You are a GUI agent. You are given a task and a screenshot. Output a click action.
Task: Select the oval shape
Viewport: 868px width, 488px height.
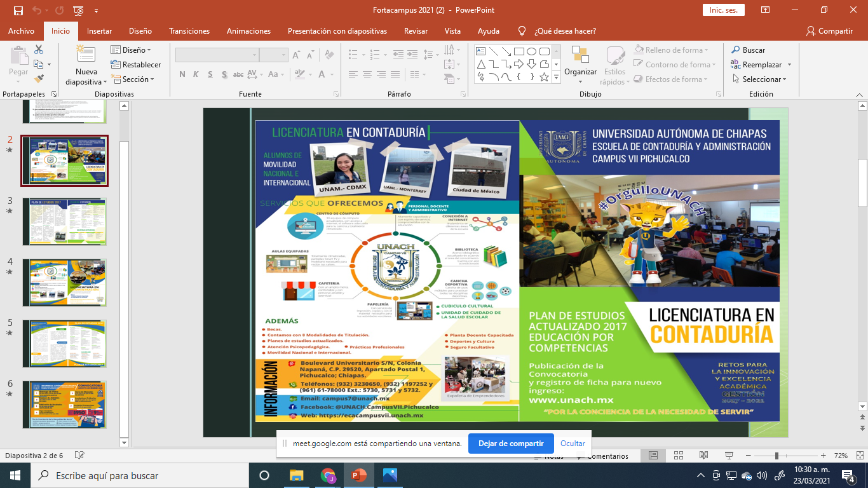[x=532, y=51]
